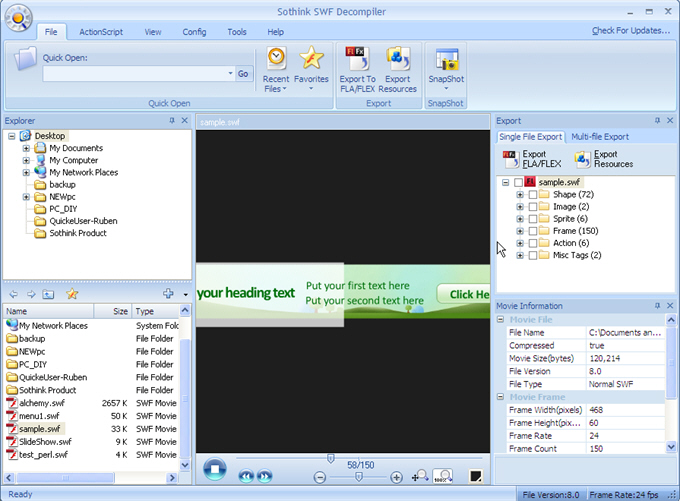Click Export To FLA/FLEX ribbon icon
This screenshot has width=680, height=501.
tap(357, 69)
